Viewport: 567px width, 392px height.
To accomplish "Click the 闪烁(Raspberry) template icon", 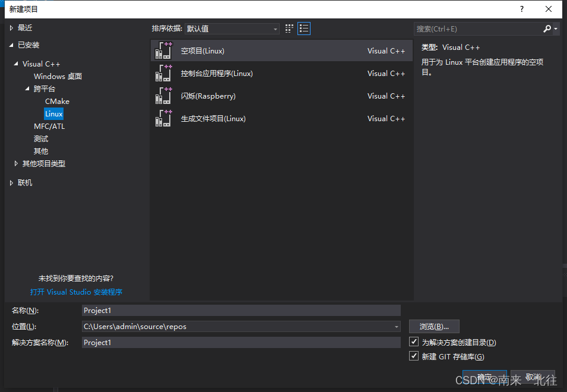I will point(163,96).
